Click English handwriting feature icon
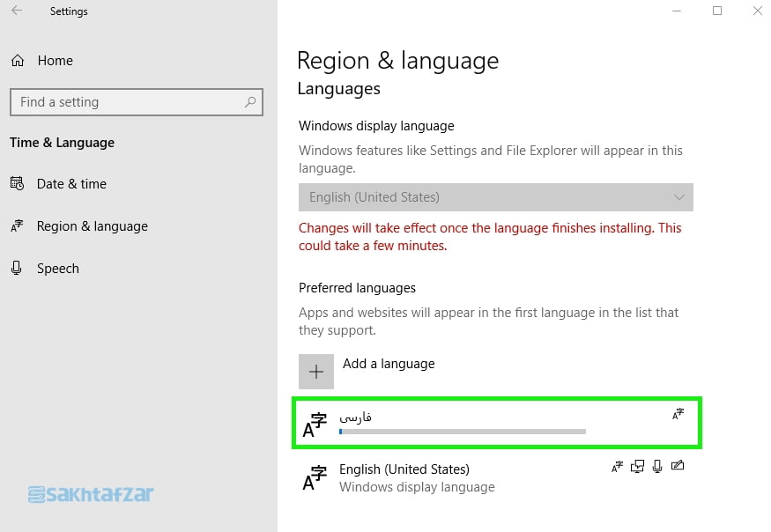 click(x=677, y=466)
